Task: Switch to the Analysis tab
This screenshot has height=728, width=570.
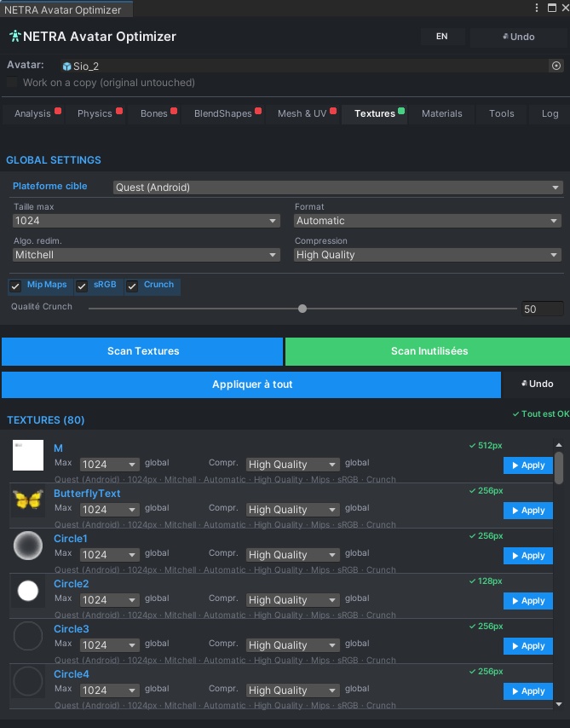Action: 33,113
